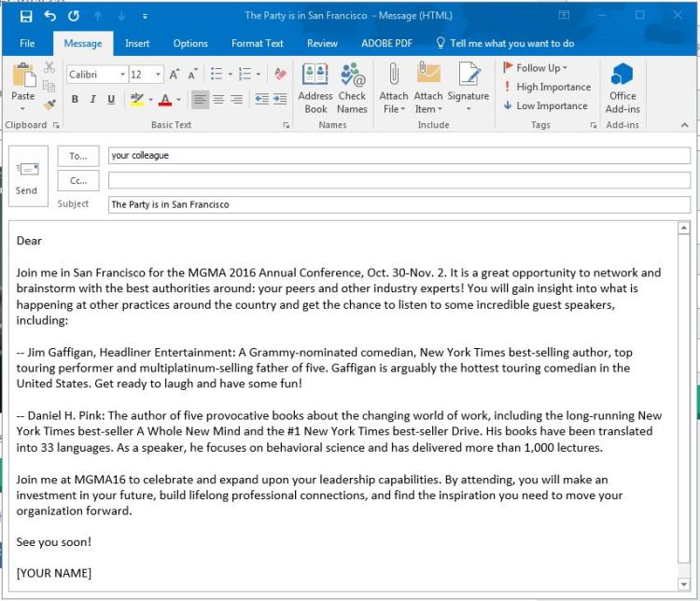Image resolution: width=700 pixels, height=601 pixels.
Task: Switch to the Format Text tab
Action: 258,43
